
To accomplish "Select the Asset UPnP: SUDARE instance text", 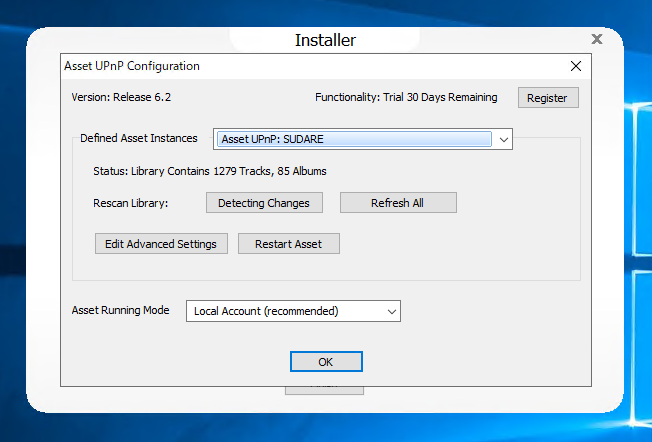I will [272, 139].
